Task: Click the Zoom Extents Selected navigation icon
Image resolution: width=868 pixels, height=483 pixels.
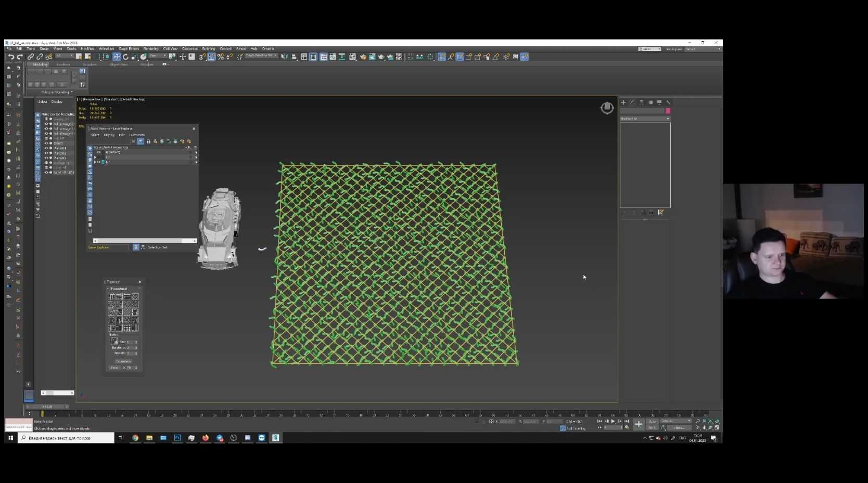Action: (x=711, y=422)
